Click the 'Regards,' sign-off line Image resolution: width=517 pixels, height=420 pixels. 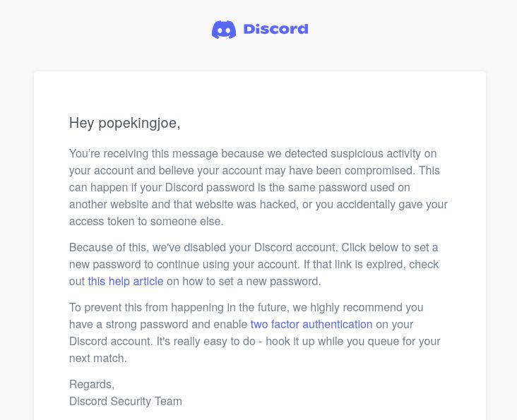coord(92,384)
